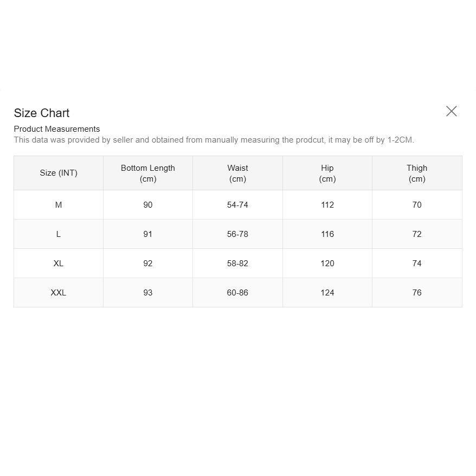Click the Hip (cm) column header
This screenshot has height=476, width=476.
[x=327, y=173]
